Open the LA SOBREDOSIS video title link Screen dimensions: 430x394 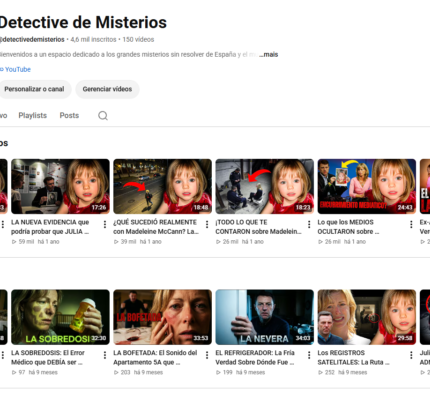pyautogui.click(x=48, y=357)
